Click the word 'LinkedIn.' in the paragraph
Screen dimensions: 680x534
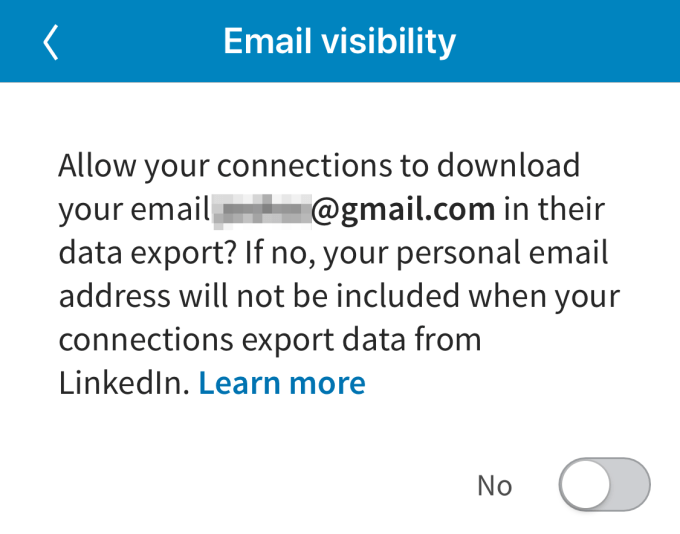[x=123, y=383]
